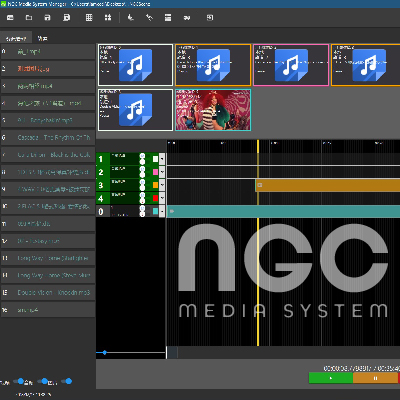
Task: Select the orange clip on timeline track 3
Action: point(328,185)
